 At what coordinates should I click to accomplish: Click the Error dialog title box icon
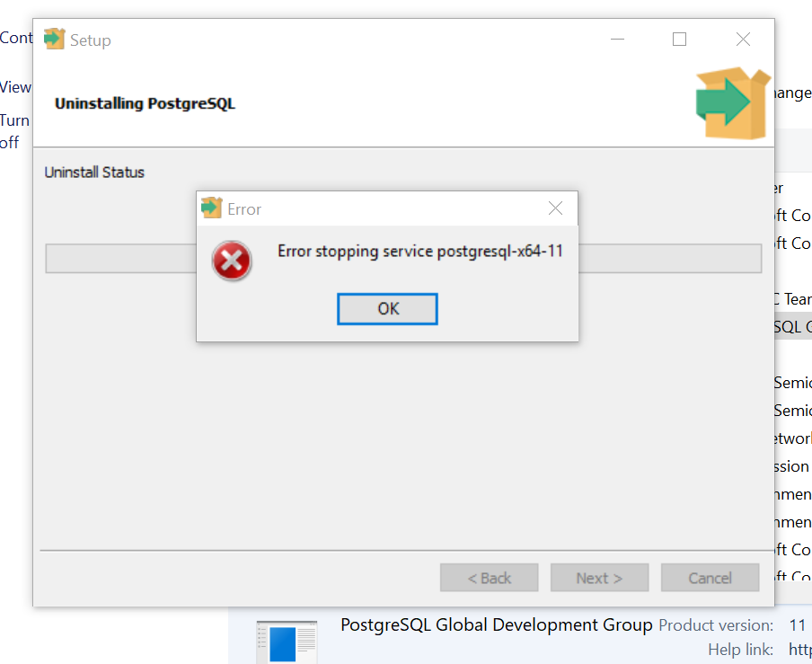pyautogui.click(x=211, y=208)
